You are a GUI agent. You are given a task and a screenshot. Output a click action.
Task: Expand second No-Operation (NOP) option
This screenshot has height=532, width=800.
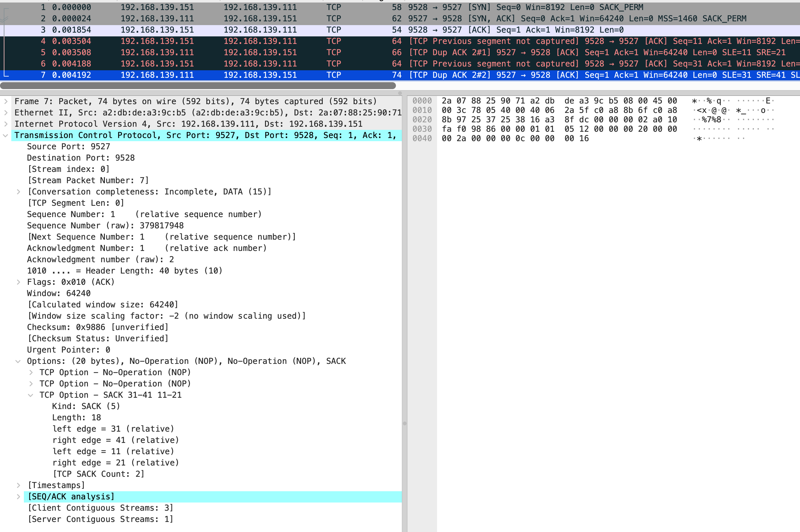click(31, 384)
